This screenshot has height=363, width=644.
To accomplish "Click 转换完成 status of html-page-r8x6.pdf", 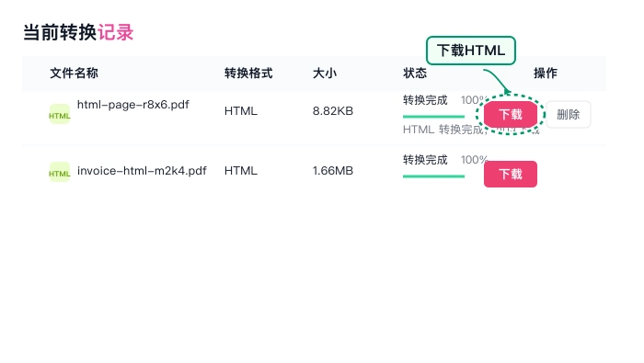I will tap(425, 100).
